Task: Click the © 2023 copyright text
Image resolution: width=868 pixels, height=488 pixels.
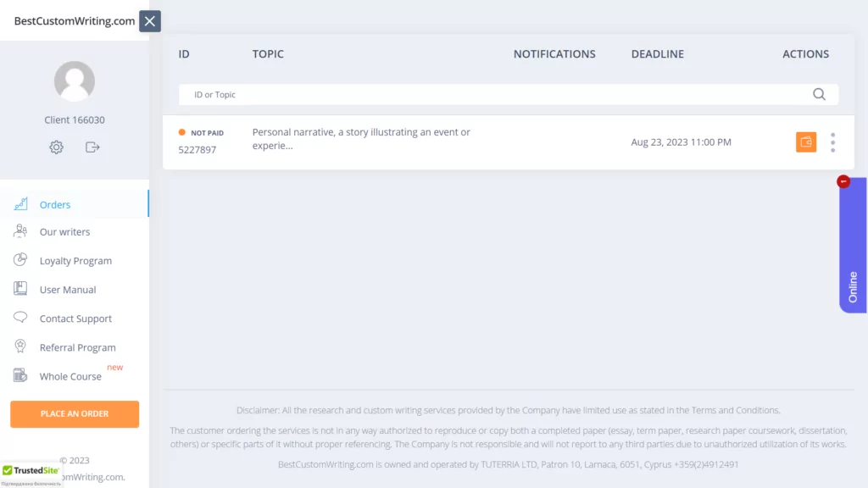Action: tap(75, 460)
